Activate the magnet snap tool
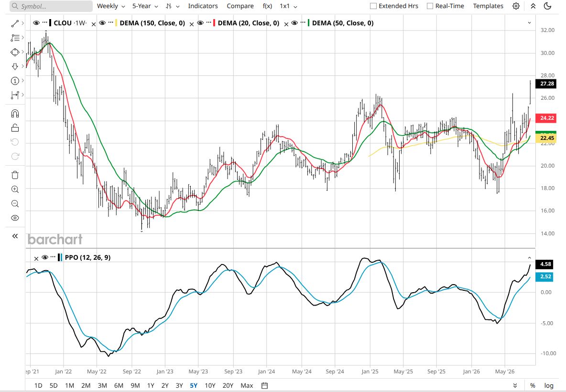This screenshot has width=566, height=392. click(15, 114)
